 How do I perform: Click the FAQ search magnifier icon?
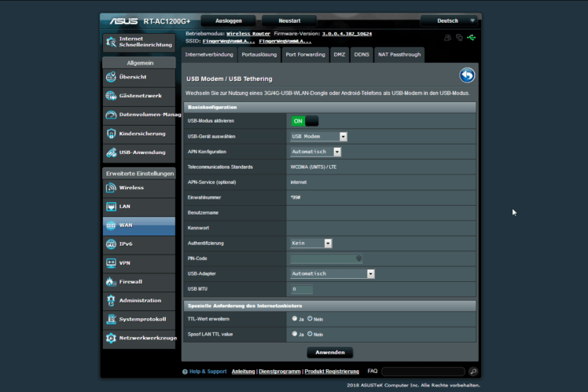point(473,372)
